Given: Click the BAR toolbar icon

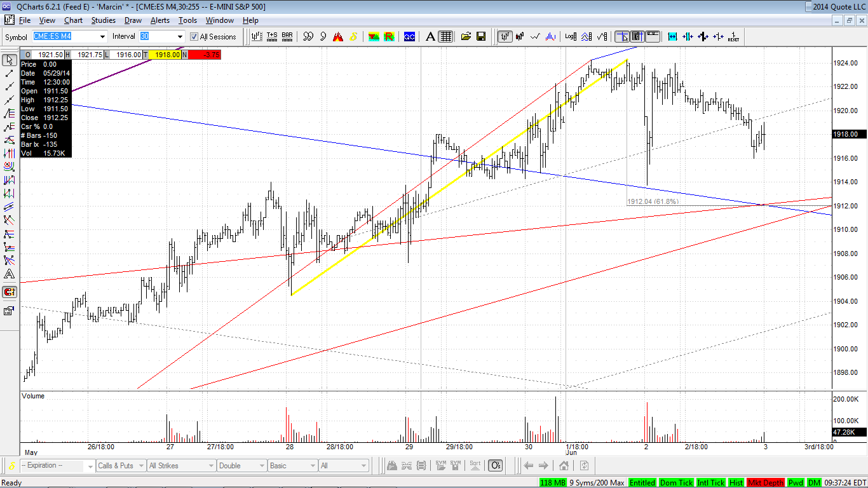Looking at the screenshot, I should (287, 36).
